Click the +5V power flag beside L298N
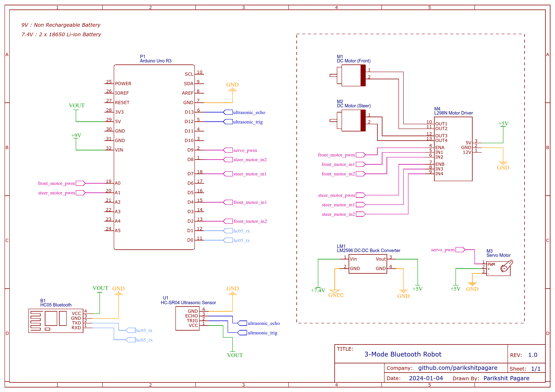Image resolution: width=555 pixels, height=392 pixels. pyautogui.click(x=503, y=124)
